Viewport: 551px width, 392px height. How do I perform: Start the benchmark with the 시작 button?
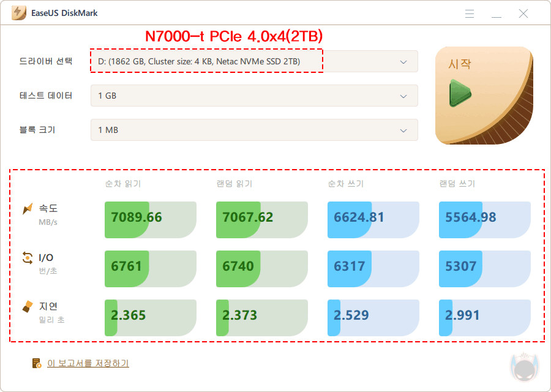(x=484, y=96)
